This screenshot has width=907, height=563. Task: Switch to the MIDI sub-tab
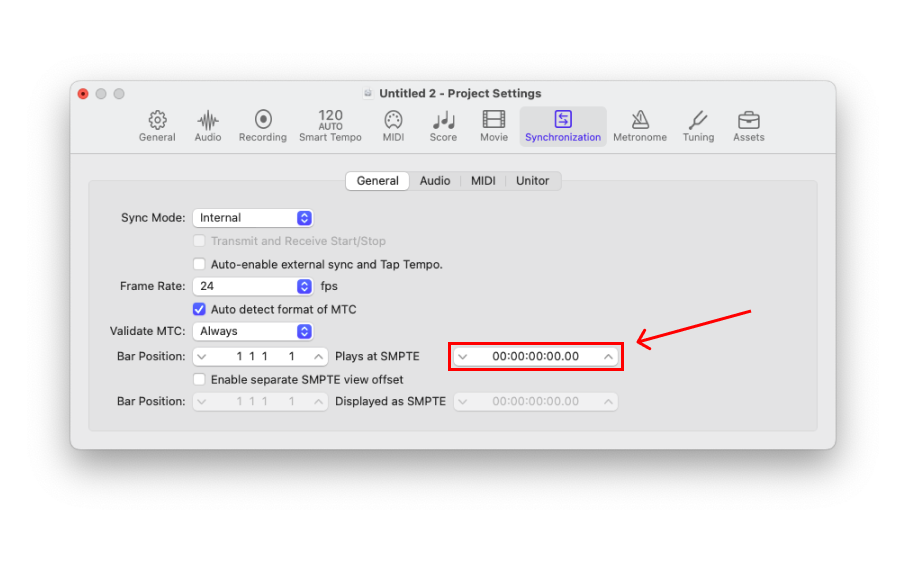[483, 181]
